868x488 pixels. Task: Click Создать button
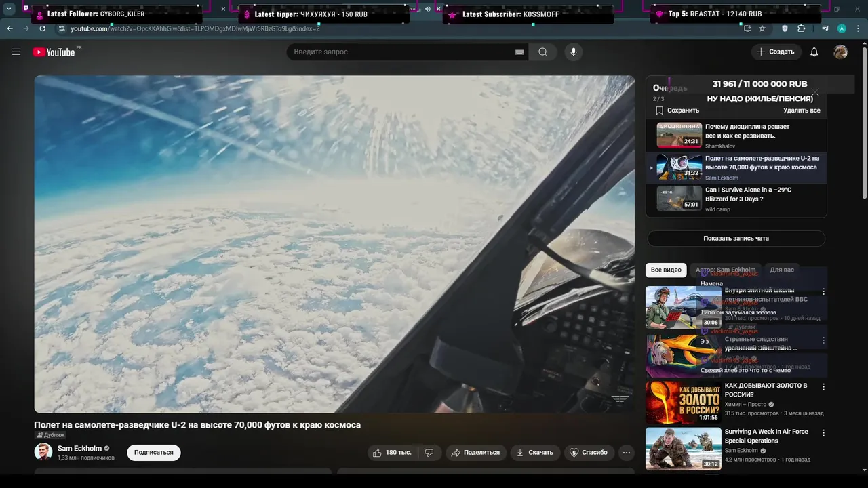click(776, 52)
